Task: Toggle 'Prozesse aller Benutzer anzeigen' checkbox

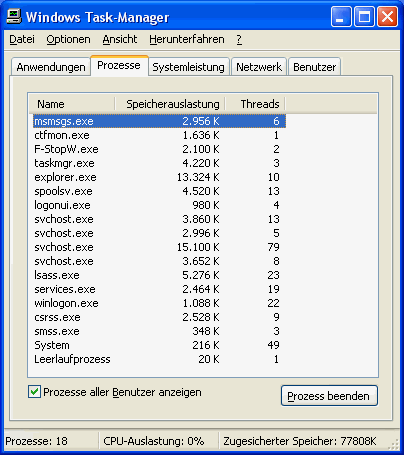Action: tap(34, 392)
